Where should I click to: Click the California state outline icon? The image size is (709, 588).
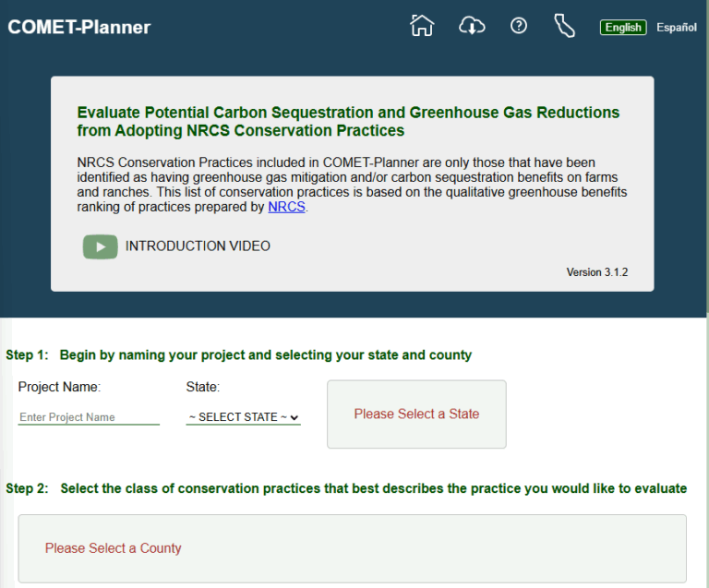click(565, 26)
